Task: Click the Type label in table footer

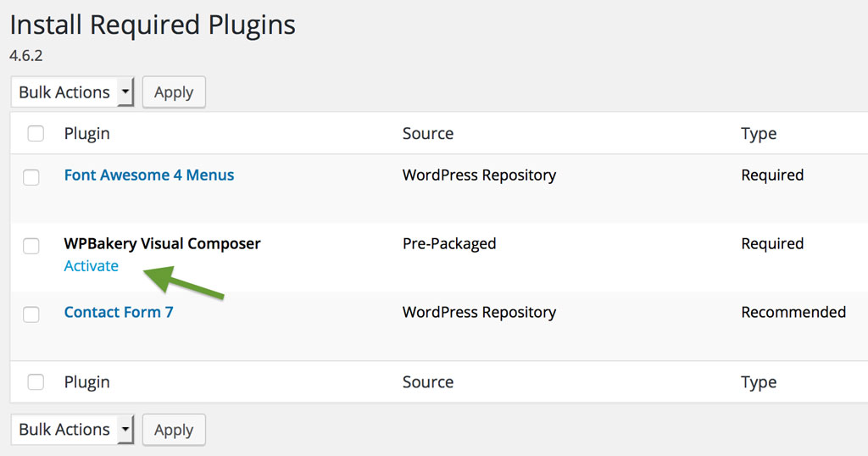Action: point(759,382)
